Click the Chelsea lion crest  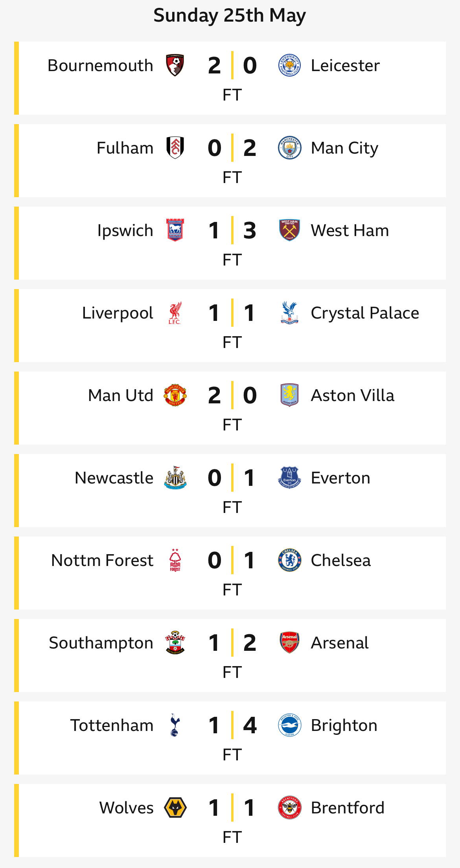point(289,560)
